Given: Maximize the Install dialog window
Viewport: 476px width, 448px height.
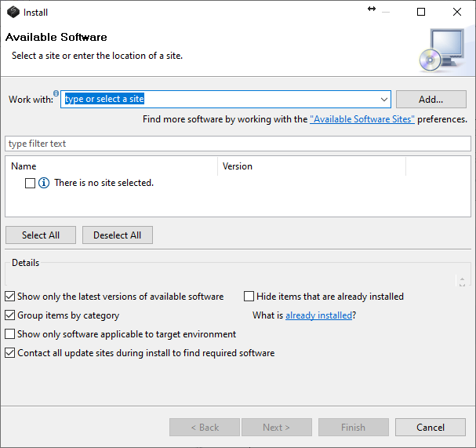Looking at the screenshot, I should pyautogui.click(x=421, y=12).
